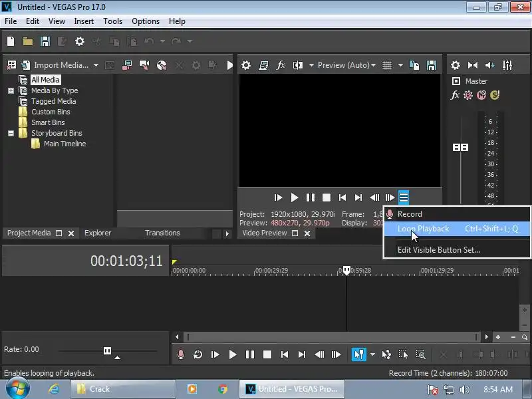Click the Master volume fader handle

(x=460, y=147)
